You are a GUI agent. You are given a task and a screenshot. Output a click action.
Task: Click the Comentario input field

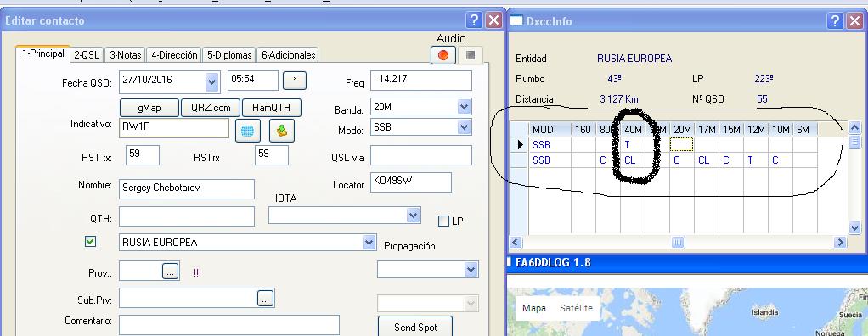(x=229, y=325)
